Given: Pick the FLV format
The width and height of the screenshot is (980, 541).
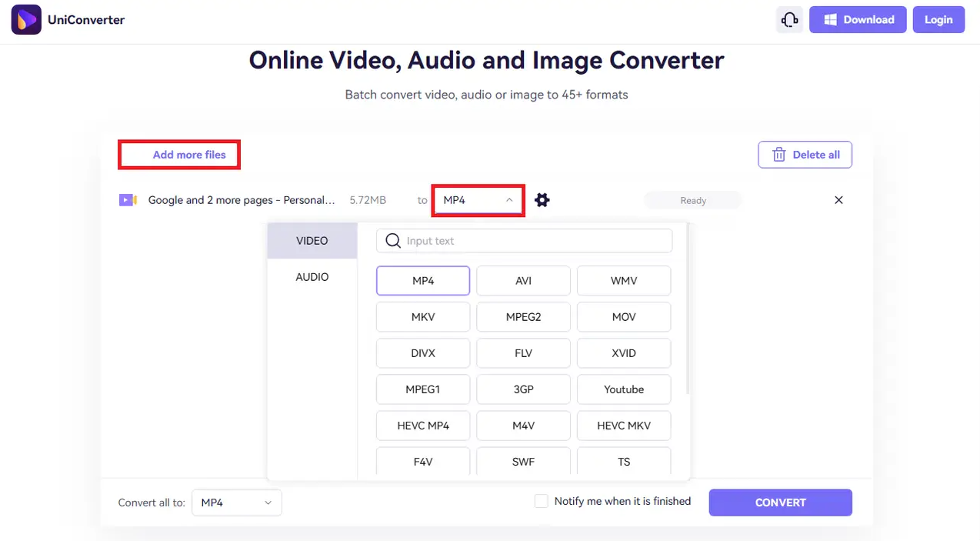Looking at the screenshot, I should [x=524, y=353].
